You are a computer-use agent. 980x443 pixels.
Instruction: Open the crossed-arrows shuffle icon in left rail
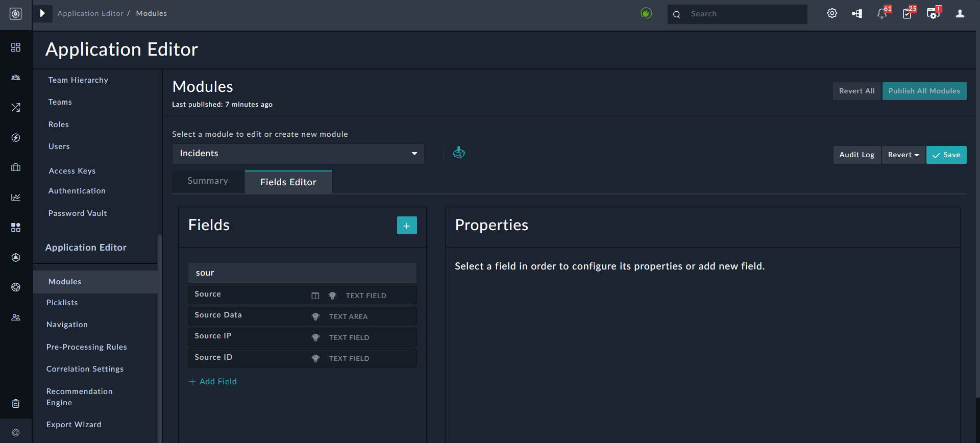[x=16, y=107]
